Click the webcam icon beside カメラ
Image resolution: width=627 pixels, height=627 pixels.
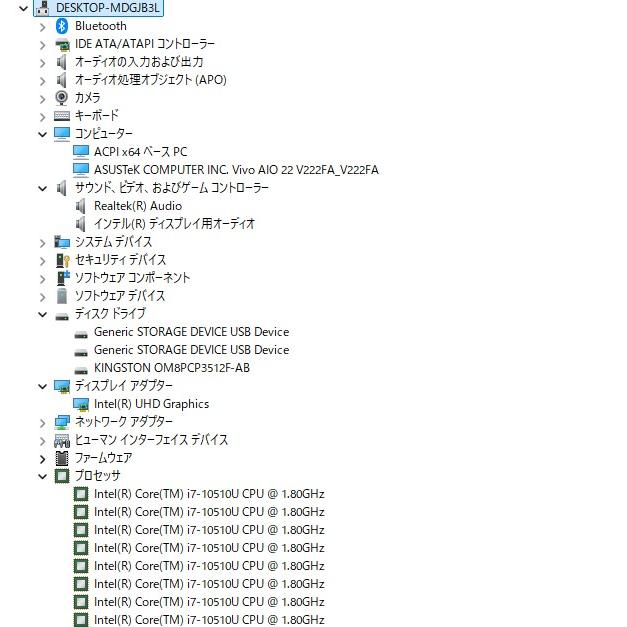(x=62, y=98)
